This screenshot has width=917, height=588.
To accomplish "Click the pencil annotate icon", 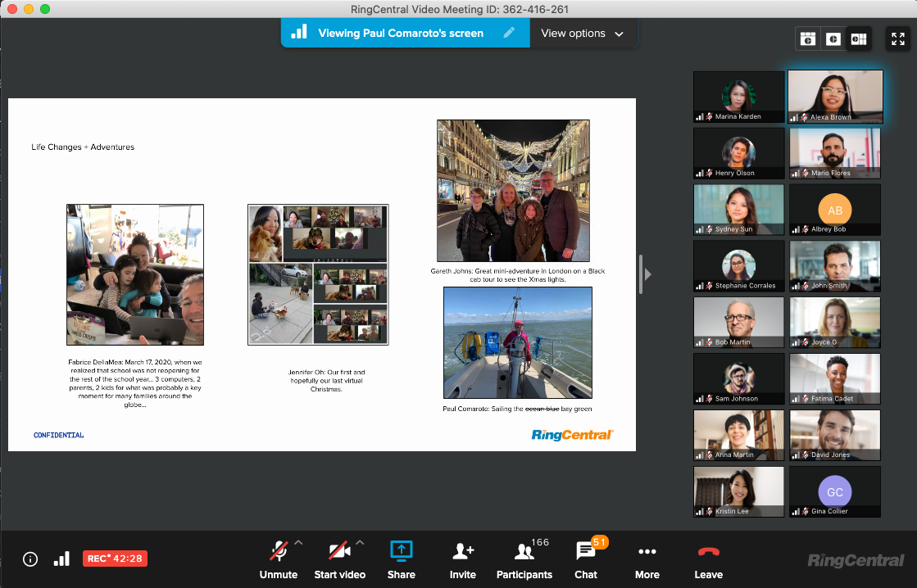I will pyautogui.click(x=510, y=33).
